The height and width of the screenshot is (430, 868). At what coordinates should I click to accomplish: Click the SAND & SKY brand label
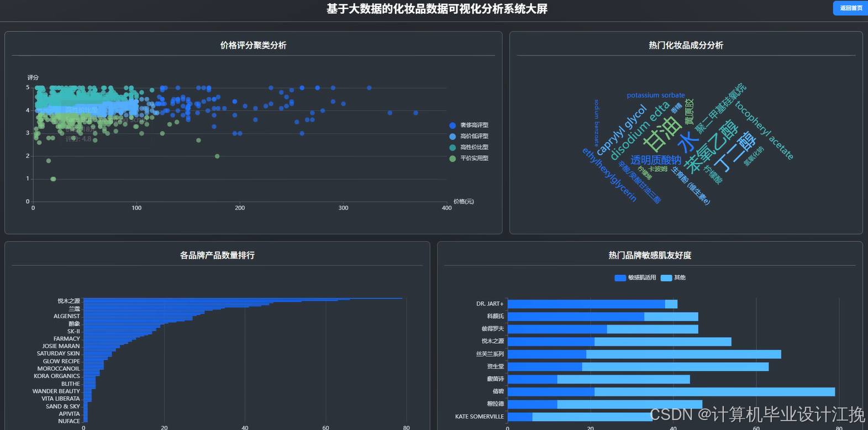tap(63, 406)
